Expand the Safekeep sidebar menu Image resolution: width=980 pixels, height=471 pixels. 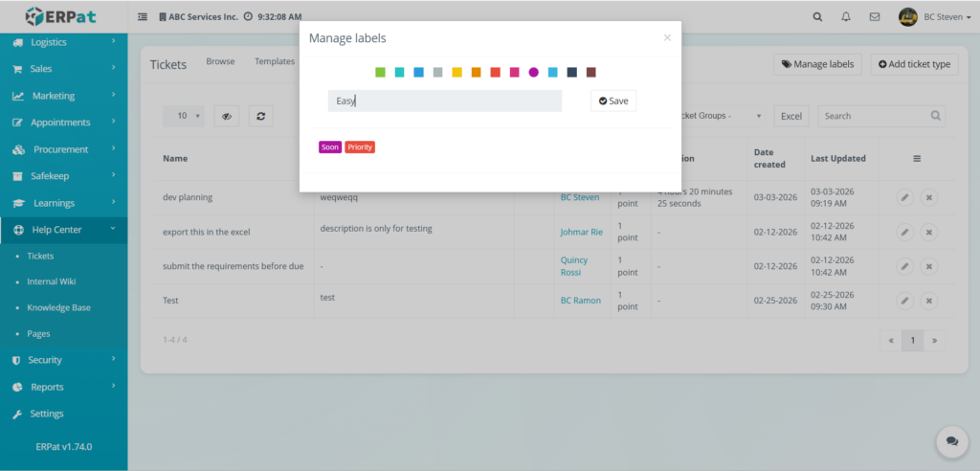(64, 176)
